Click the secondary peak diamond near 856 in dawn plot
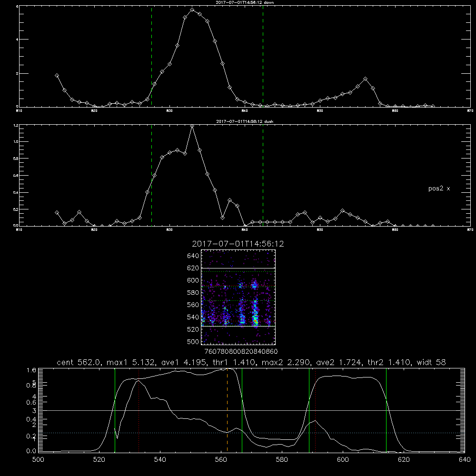The height and width of the screenshot is (476, 476). coord(365,79)
